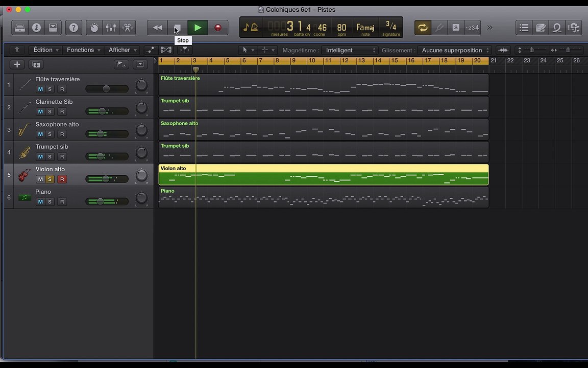The height and width of the screenshot is (368, 588).
Task: Mute the Flûte traversière track
Action: coord(40,89)
